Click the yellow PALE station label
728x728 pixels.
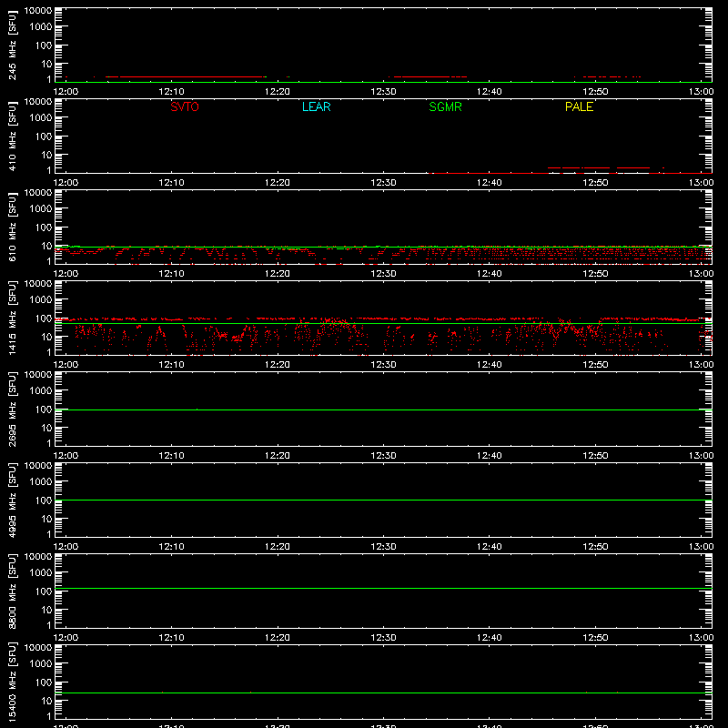(x=579, y=106)
